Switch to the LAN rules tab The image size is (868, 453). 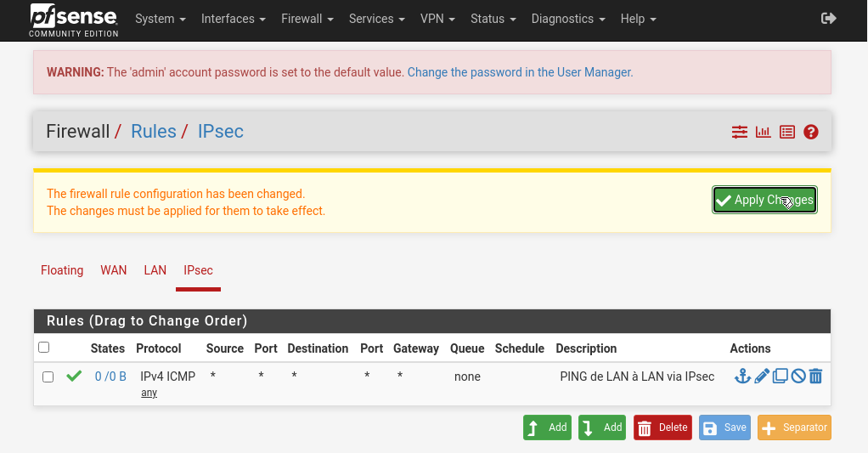155,270
